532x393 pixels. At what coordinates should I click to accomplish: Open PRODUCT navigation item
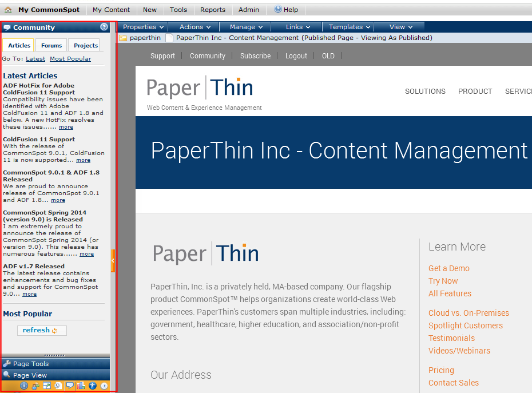coord(475,92)
